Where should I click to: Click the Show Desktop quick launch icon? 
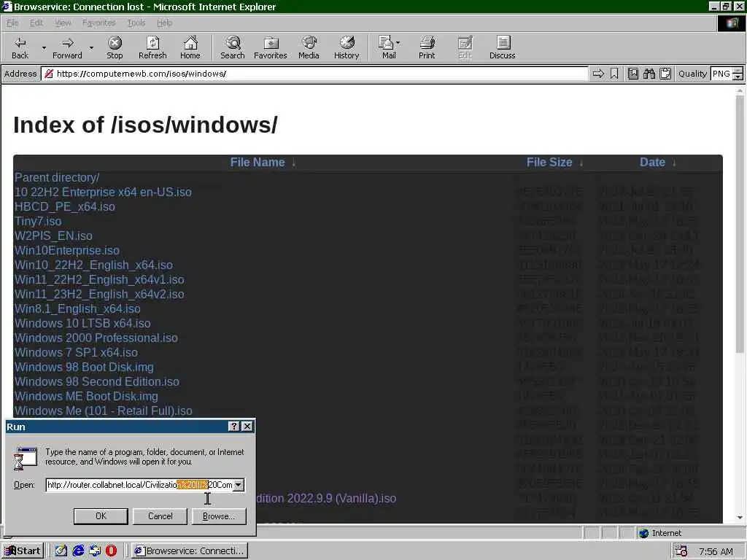[x=61, y=551]
